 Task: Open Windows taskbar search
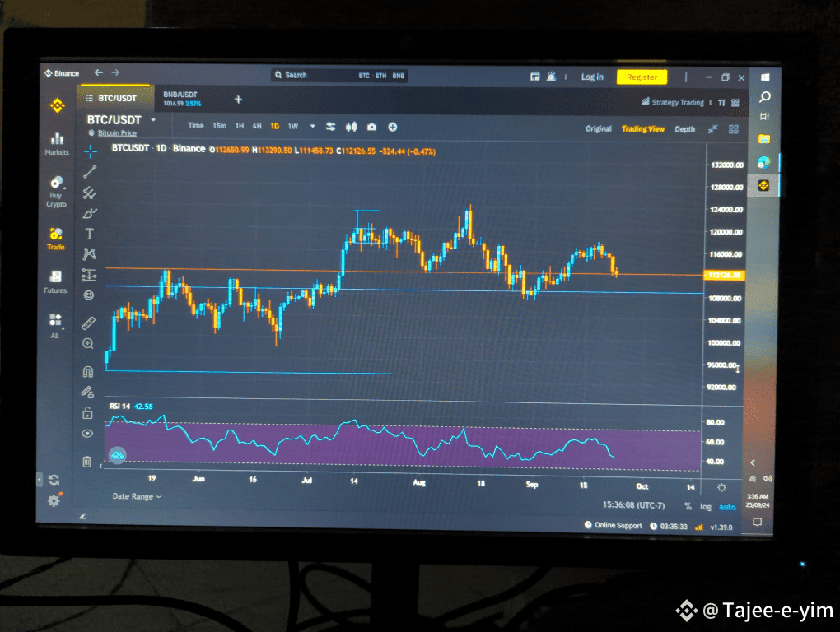pyautogui.click(x=765, y=97)
